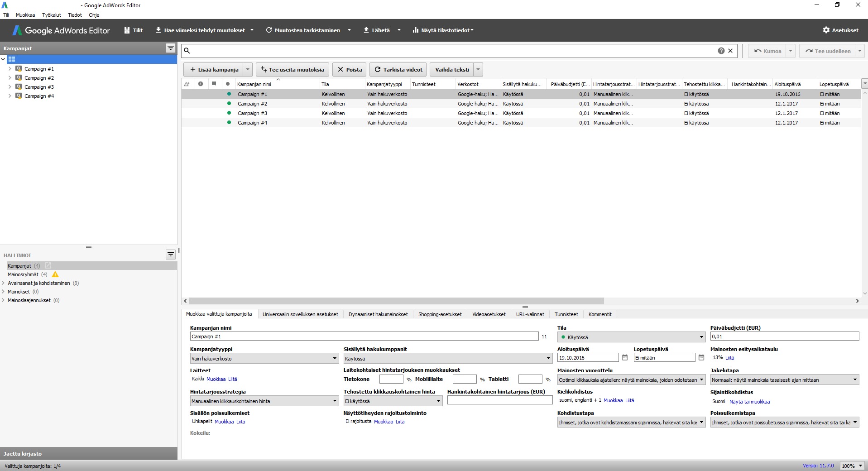Click the help question mark in search bar
This screenshot has height=471, width=868.
tap(721, 51)
